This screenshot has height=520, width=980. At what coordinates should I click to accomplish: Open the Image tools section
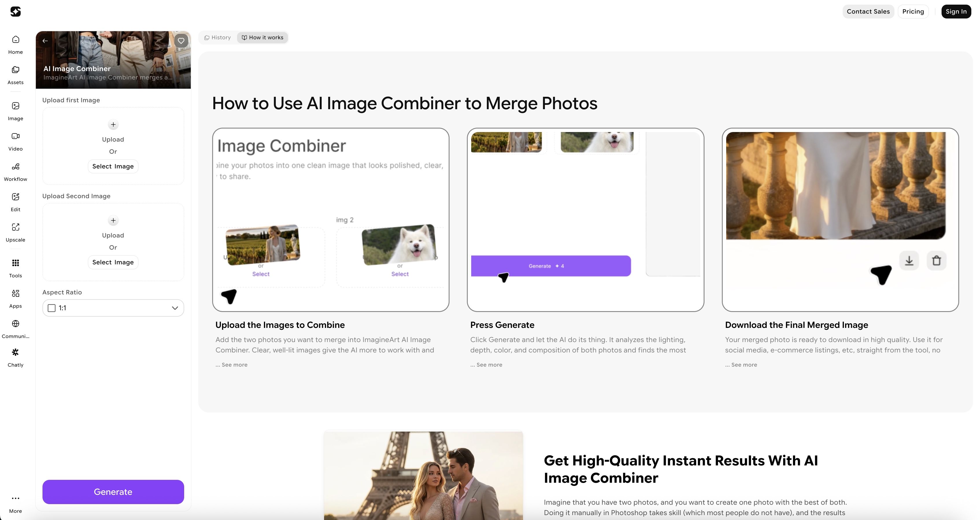15,111
